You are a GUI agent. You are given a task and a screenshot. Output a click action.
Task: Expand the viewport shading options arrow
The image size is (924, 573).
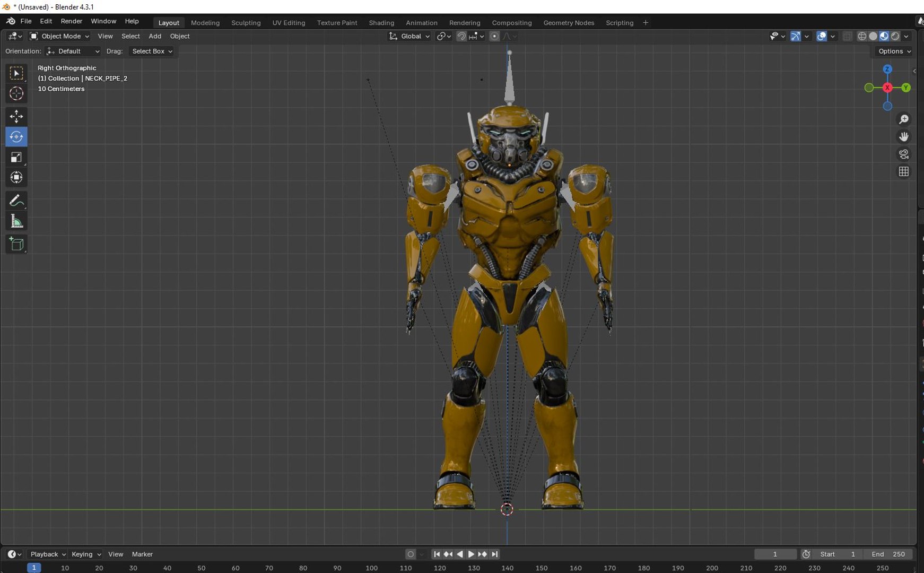pyautogui.click(x=906, y=36)
